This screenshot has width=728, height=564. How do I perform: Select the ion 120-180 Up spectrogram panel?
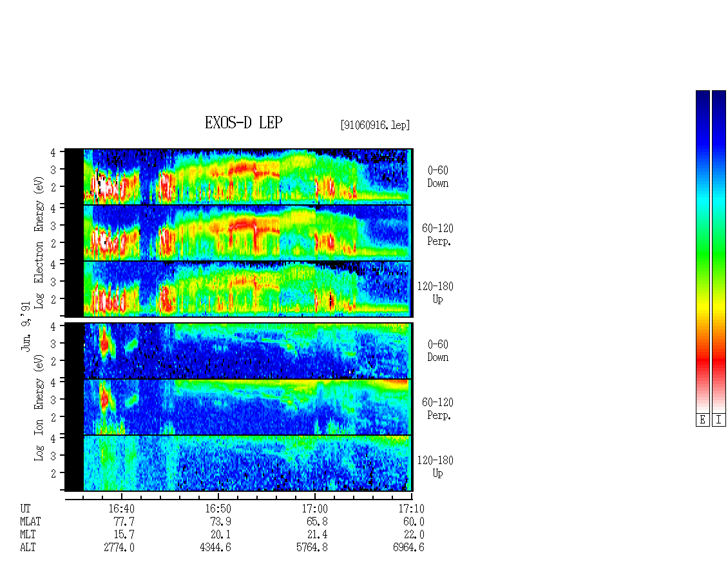[x=238, y=463]
